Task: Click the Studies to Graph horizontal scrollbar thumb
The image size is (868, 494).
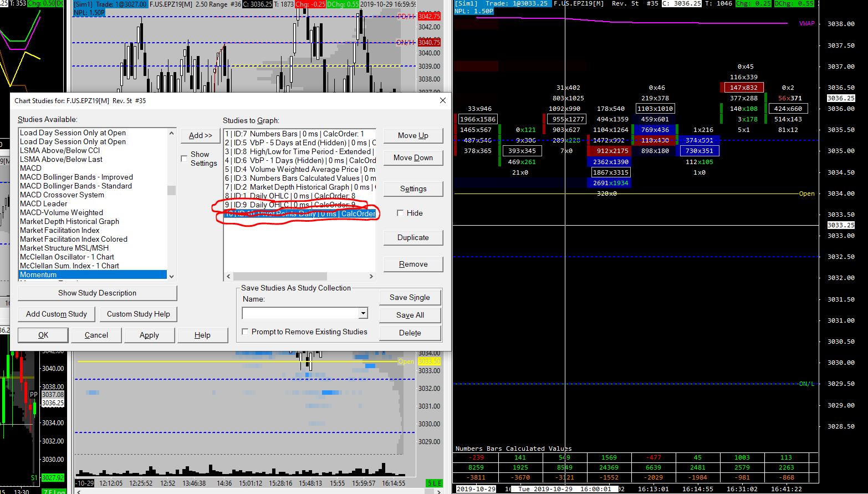Action: (x=279, y=276)
